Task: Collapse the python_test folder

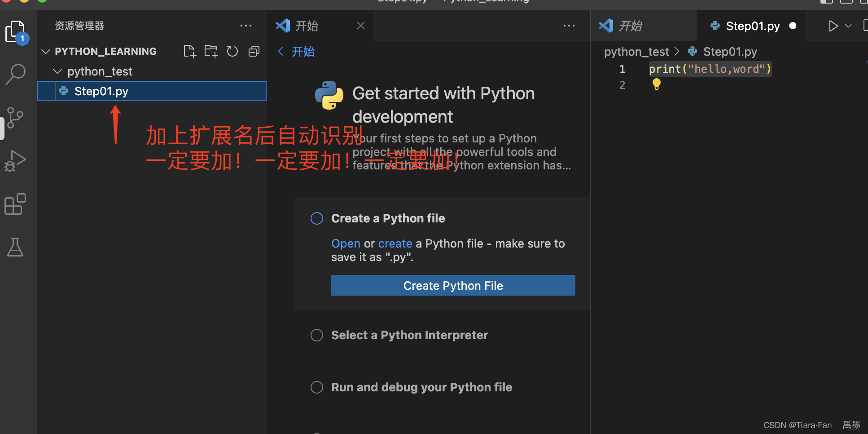Action: click(57, 71)
